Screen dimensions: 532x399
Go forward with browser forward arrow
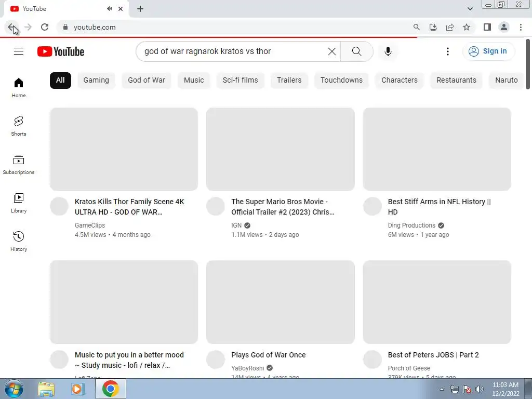click(x=28, y=27)
